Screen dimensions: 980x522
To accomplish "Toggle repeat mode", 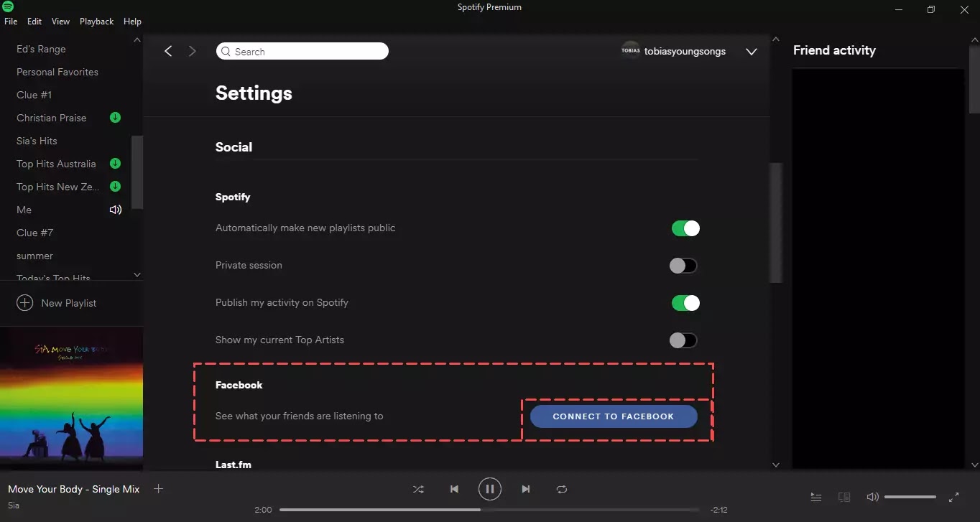I will point(562,489).
